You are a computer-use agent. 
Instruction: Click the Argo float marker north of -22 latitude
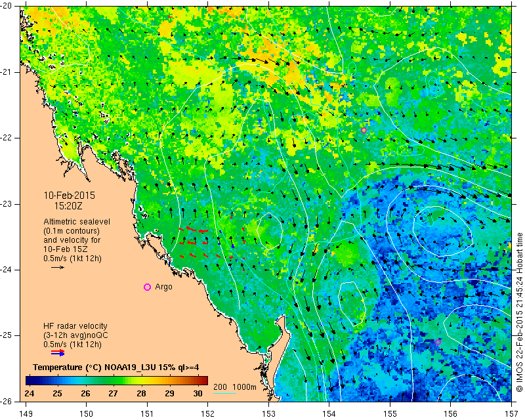364,131
